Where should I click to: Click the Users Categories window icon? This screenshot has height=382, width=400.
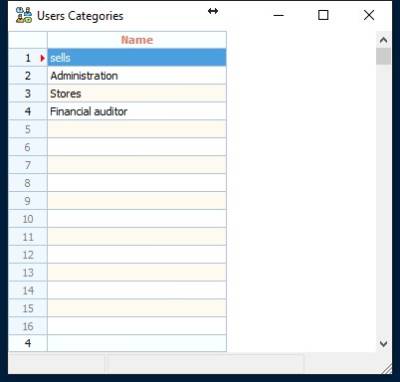point(24,15)
